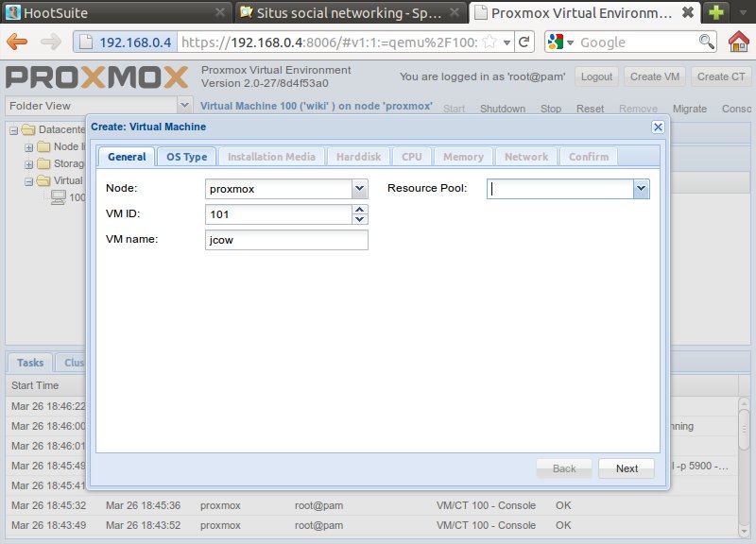Collapse the Datacenter tree node
The height and width of the screenshot is (544, 756).
click(x=14, y=129)
